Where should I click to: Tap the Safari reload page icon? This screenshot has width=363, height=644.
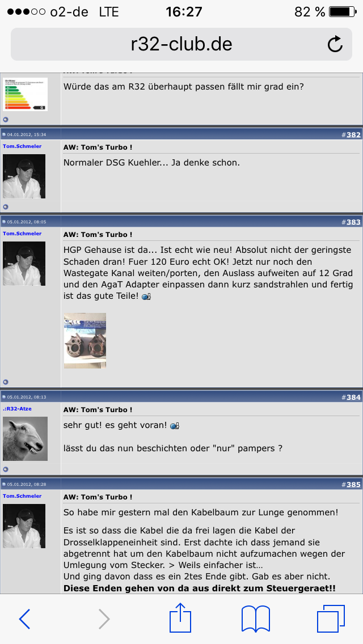point(335,44)
